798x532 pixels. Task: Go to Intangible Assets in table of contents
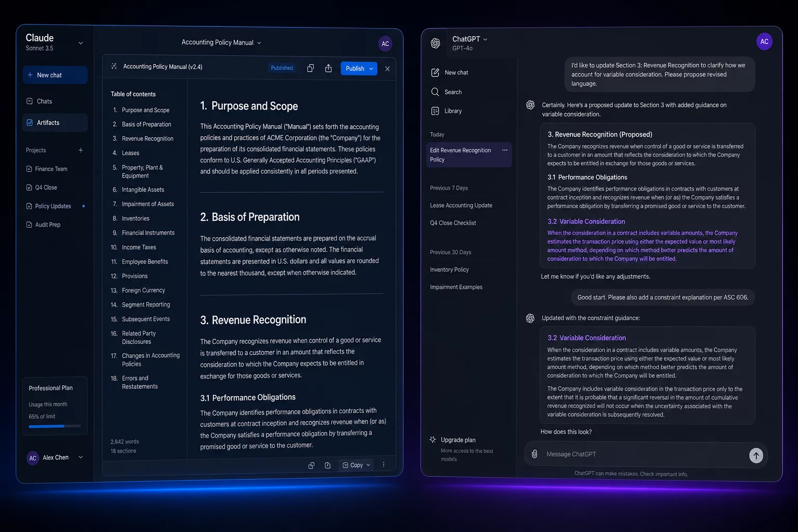(x=143, y=190)
